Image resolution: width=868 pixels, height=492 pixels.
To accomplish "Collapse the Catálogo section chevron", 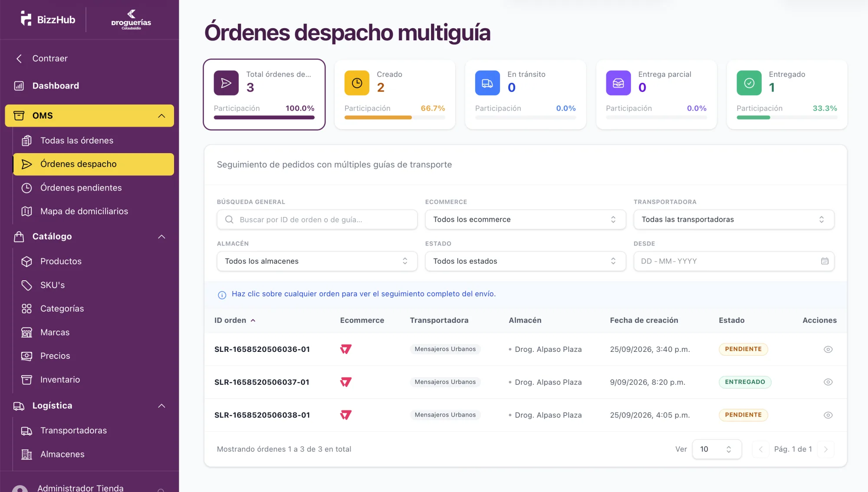I will click(x=161, y=237).
